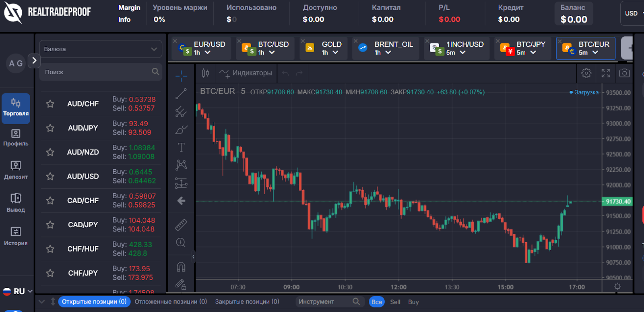Switch to the BRENT_OIL chart tab

386,48
